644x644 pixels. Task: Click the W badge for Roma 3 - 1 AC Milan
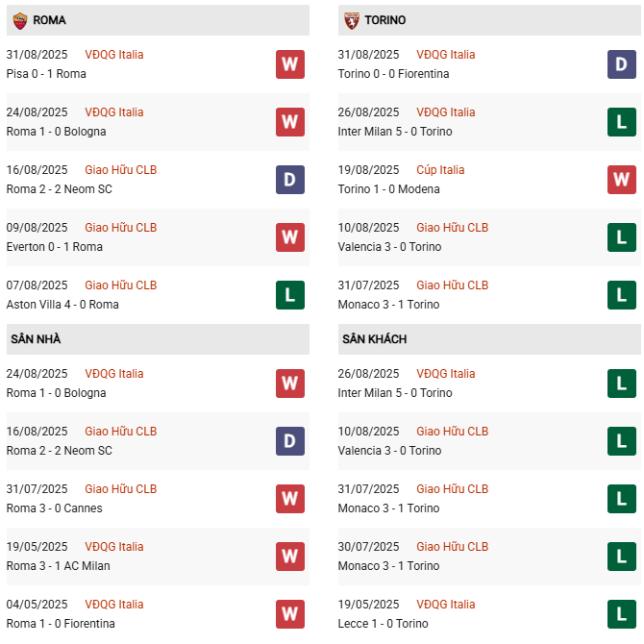point(289,557)
